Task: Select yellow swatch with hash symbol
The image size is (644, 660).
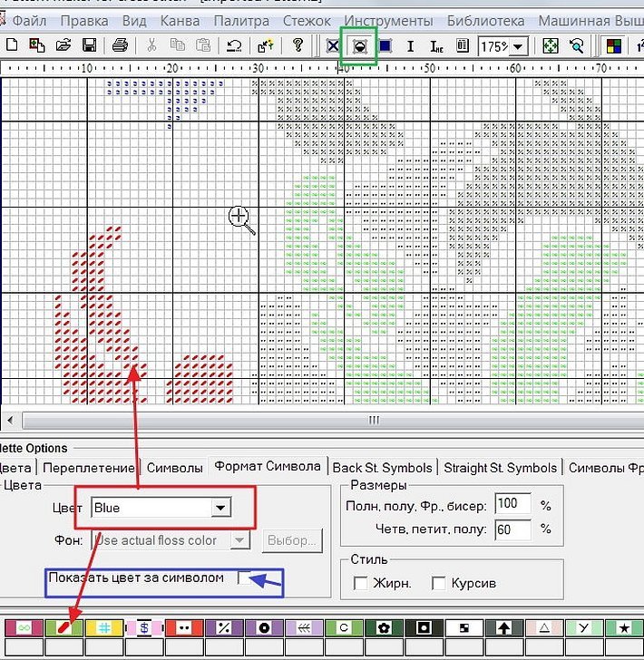Action: [x=104, y=628]
